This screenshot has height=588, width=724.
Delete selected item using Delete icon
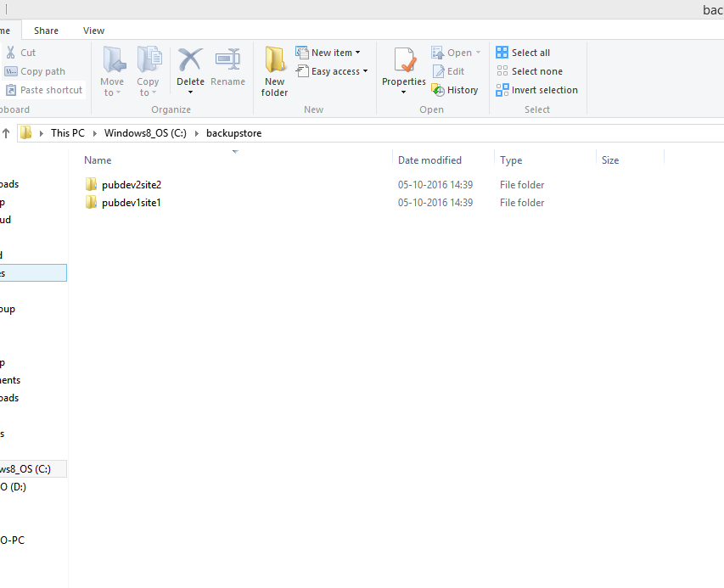pos(190,66)
